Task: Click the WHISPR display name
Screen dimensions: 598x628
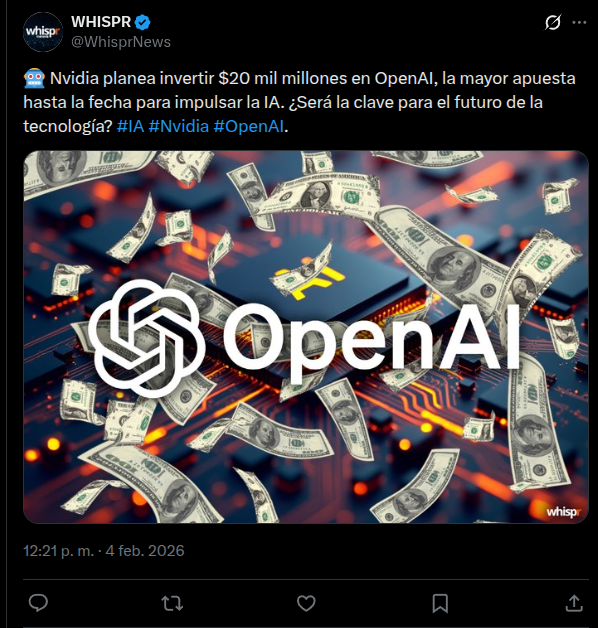Action: [x=101, y=22]
